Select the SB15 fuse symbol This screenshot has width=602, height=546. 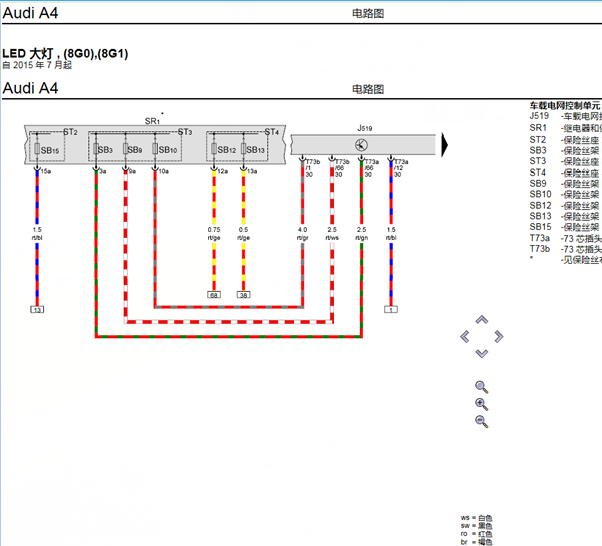37,149
